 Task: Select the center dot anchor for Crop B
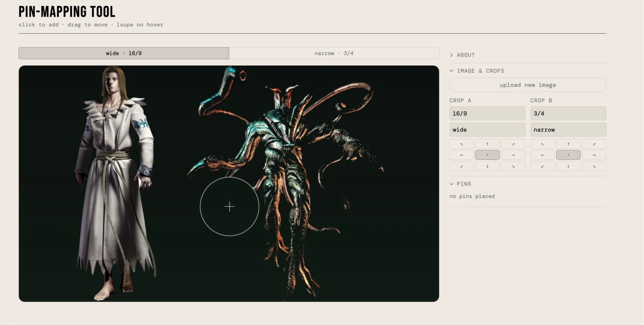(568, 155)
